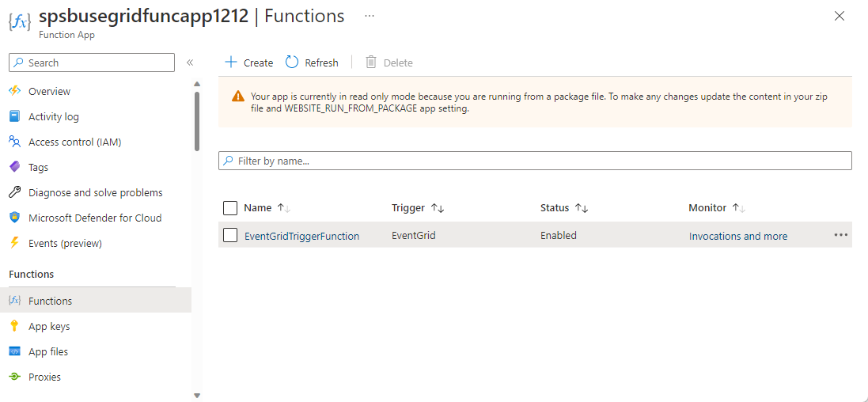Open the row's more options ellipsis

840,235
